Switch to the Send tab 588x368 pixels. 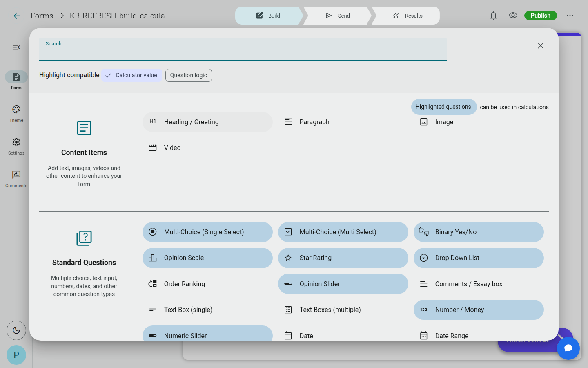coord(338,16)
